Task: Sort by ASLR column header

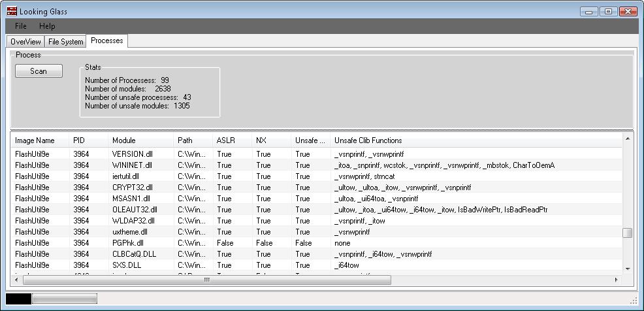Action: pos(232,140)
